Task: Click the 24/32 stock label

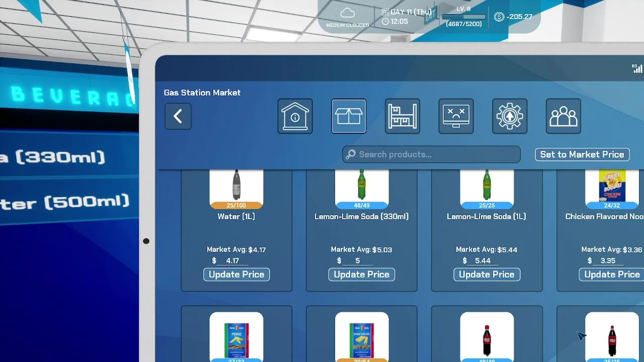Action: (612, 205)
